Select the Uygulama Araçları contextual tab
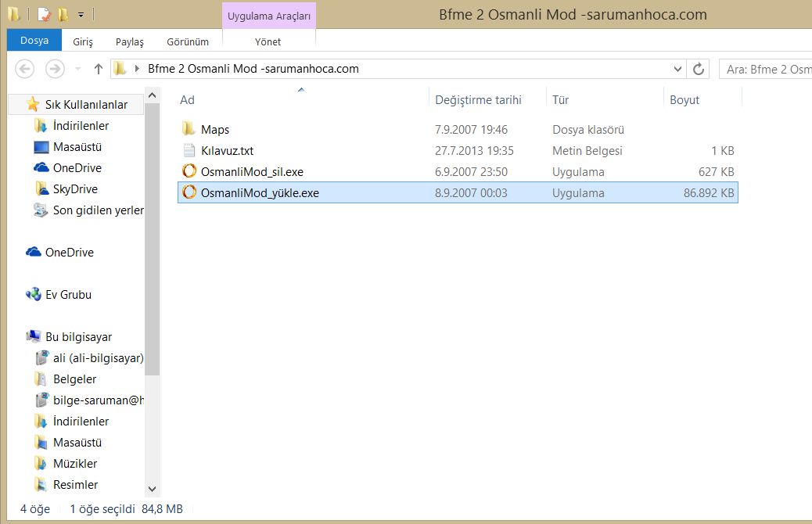 (x=269, y=16)
